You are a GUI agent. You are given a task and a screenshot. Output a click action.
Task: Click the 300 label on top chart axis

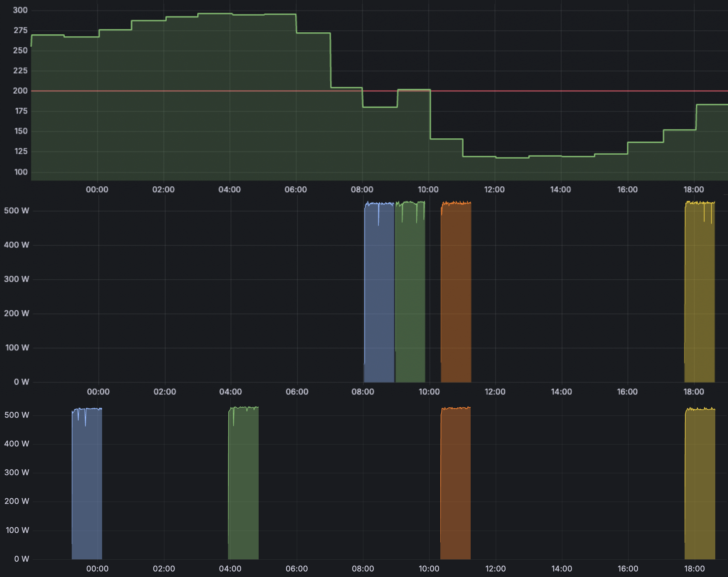[x=20, y=10]
